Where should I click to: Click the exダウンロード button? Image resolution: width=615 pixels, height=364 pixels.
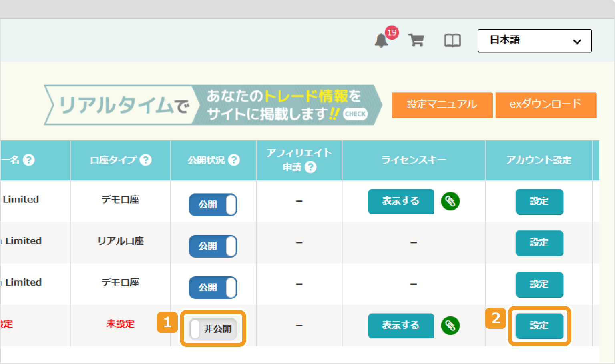pyautogui.click(x=545, y=105)
